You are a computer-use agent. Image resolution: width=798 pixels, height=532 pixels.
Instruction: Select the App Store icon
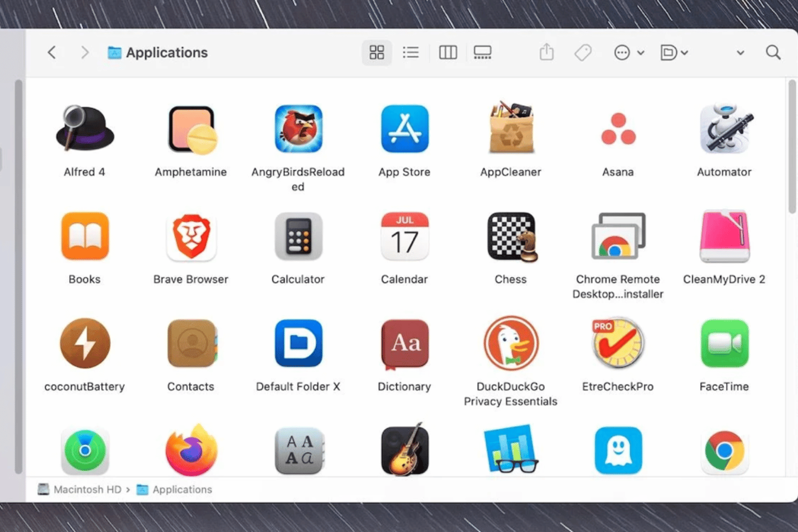pos(405,129)
